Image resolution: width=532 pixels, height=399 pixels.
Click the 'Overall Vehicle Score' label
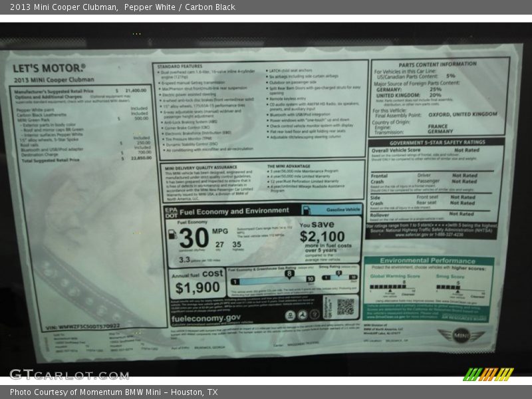pyautogui.click(x=396, y=150)
